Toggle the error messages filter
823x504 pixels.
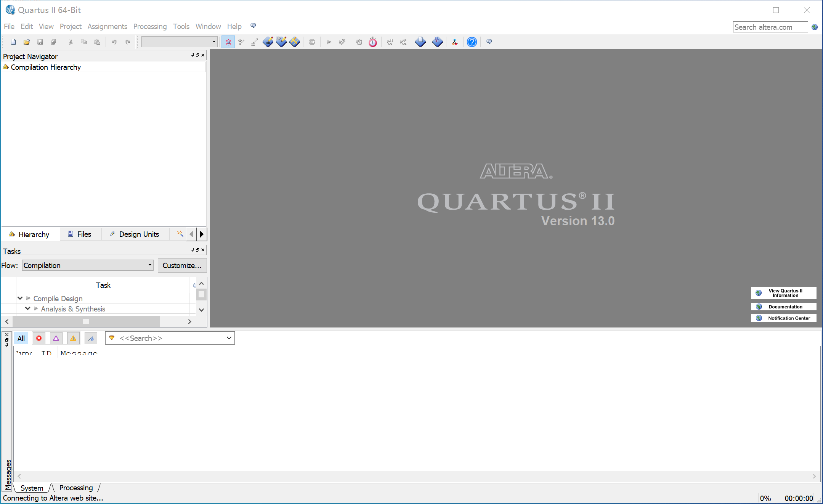(x=39, y=338)
